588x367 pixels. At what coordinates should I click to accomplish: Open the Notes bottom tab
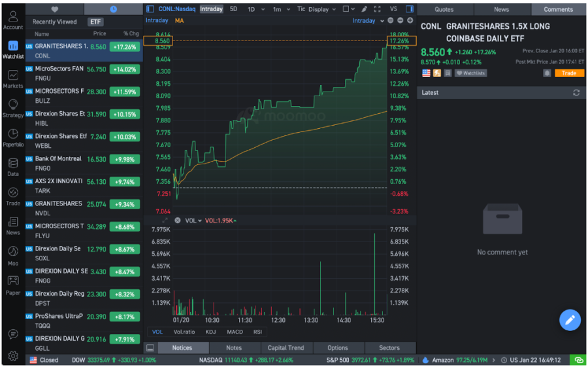(234, 348)
